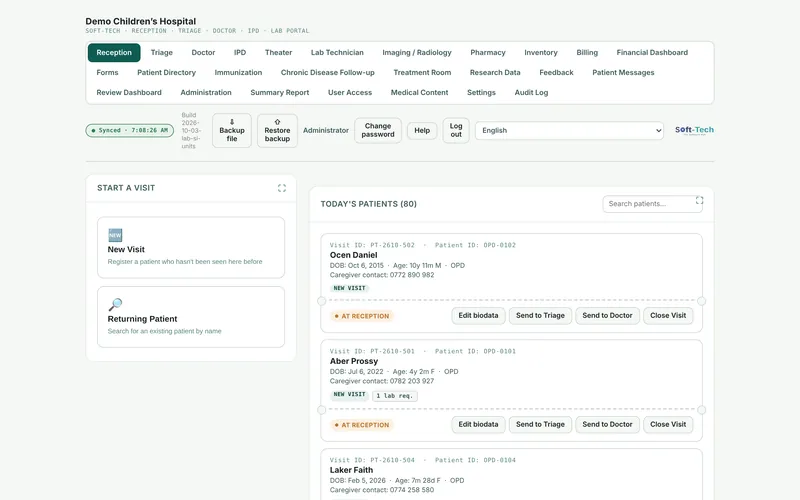This screenshot has width=800, height=500.
Task: Click 'Visit ID: PT-2610-502' text
Action: 372,245
